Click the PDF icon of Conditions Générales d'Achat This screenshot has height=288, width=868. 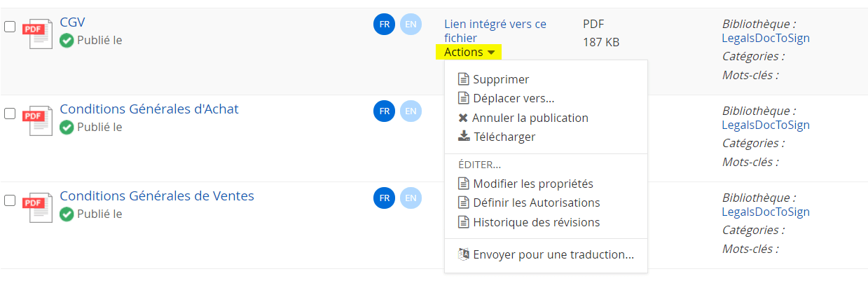38,121
